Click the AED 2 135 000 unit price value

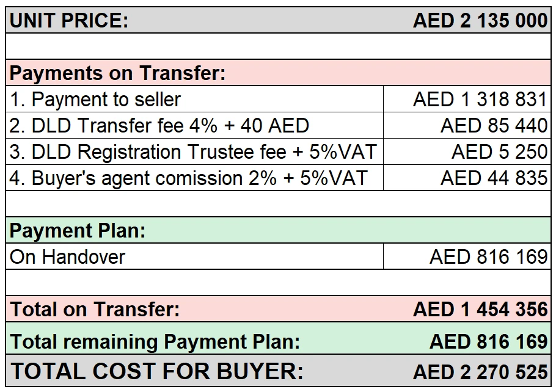point(480,20)
